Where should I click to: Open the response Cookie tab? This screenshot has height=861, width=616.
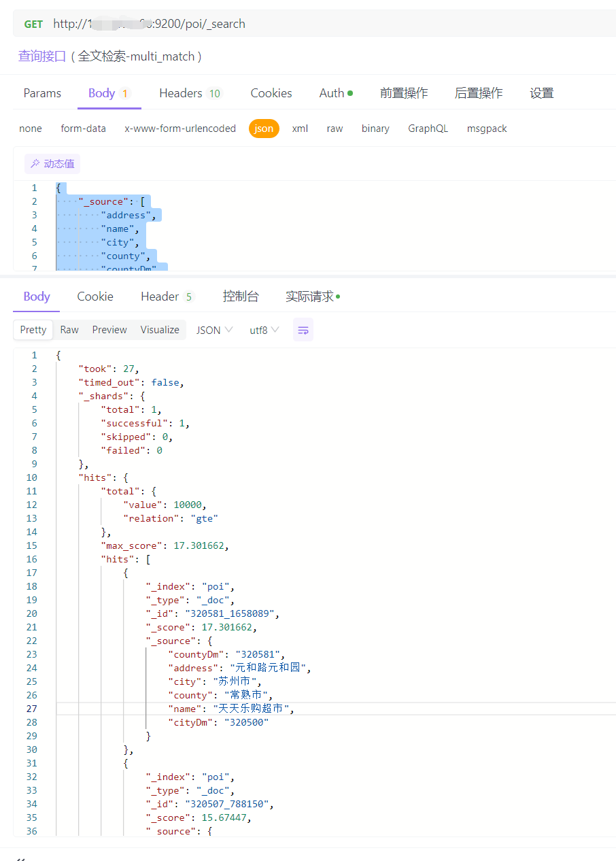[95, 297]
